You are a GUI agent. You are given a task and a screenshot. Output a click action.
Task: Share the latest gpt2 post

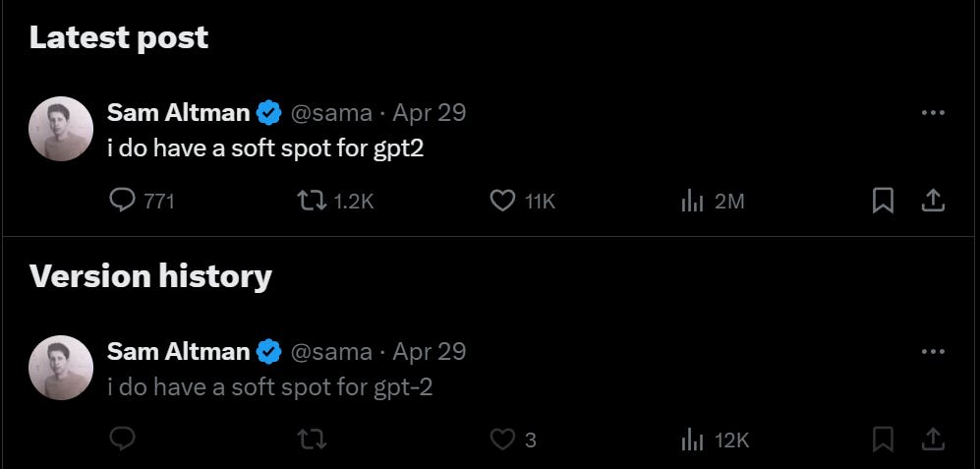point(933,201)
